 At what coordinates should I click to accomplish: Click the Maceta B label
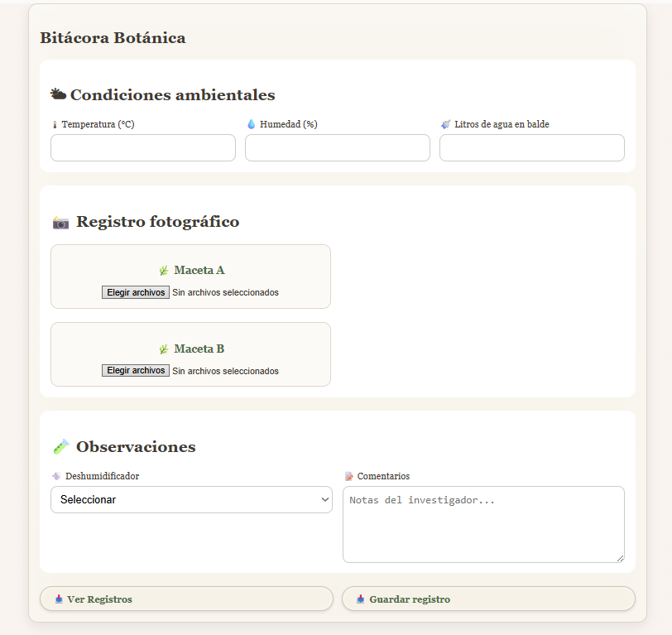(x=199, y=349)
